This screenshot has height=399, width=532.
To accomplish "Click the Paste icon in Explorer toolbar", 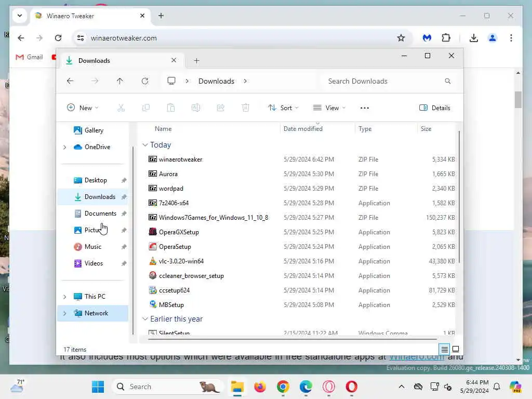I will point(170,108).
